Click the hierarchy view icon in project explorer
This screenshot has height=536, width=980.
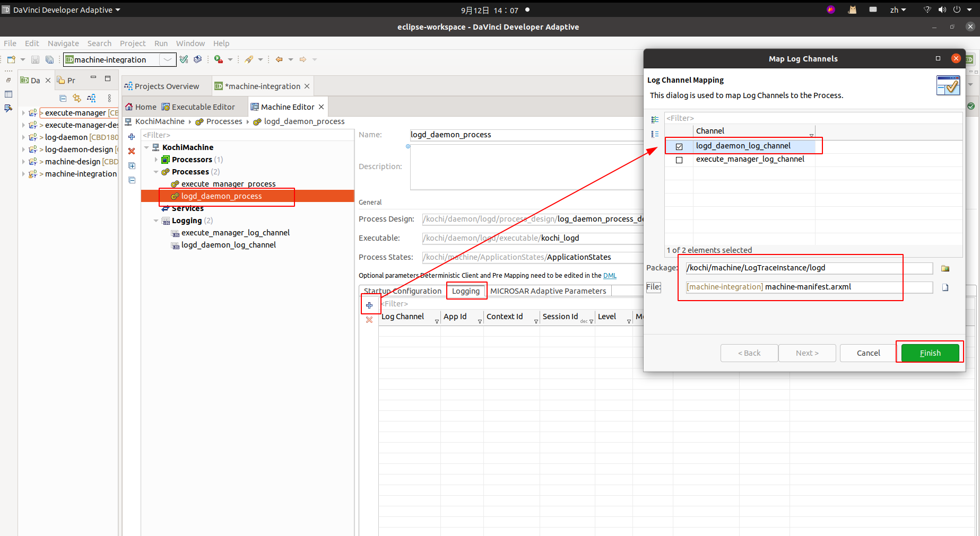91,98
